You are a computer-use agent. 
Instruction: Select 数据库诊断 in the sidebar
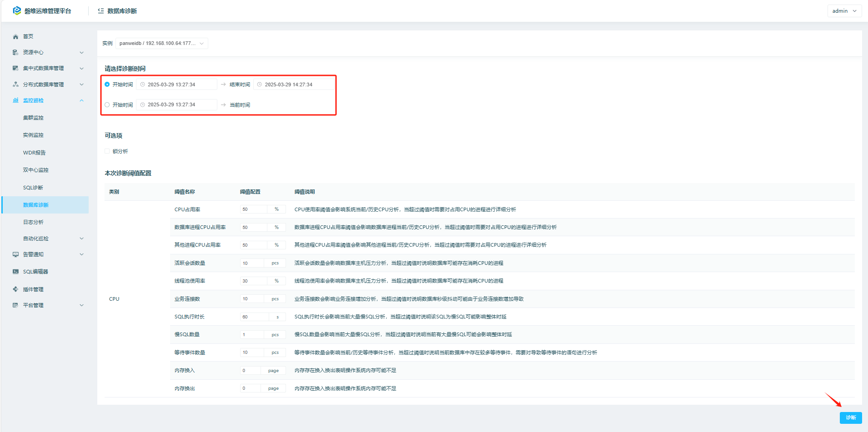(x=45, y=205)
